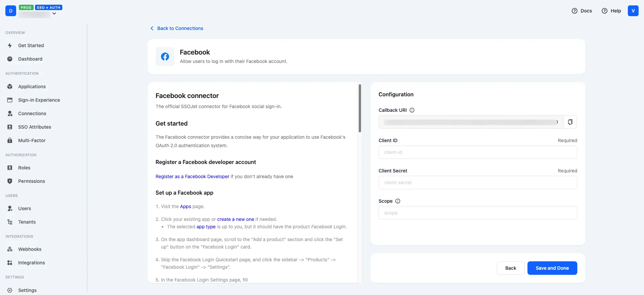Open SSO Attributes settings
This screenshot has height=295, width=644.
click(34, 127)
